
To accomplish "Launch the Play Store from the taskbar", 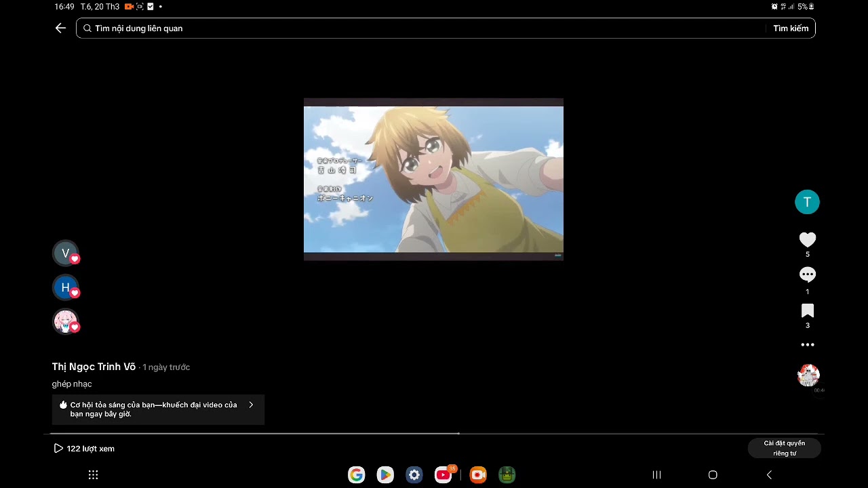I will click(x=385, y=475).
